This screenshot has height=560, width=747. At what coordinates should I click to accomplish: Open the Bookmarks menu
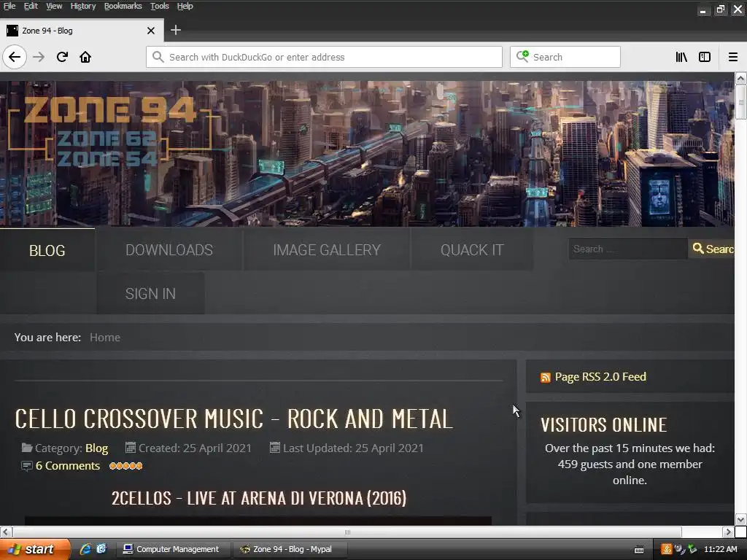tap(123, 6)
